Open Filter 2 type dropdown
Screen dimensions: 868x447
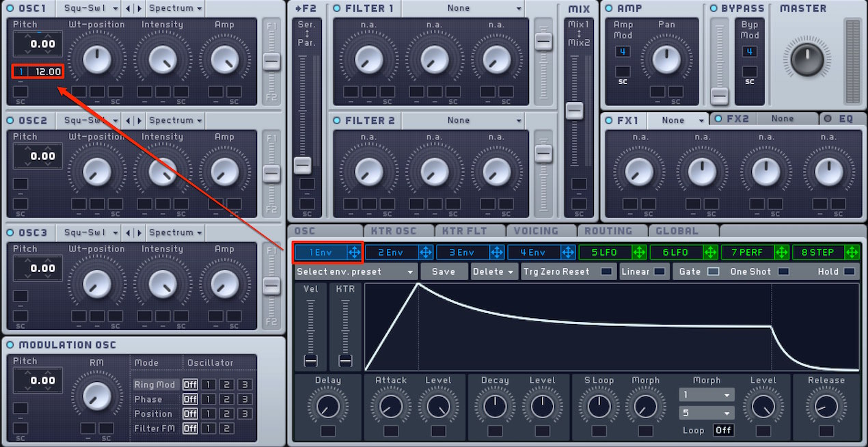coord(463,120)
